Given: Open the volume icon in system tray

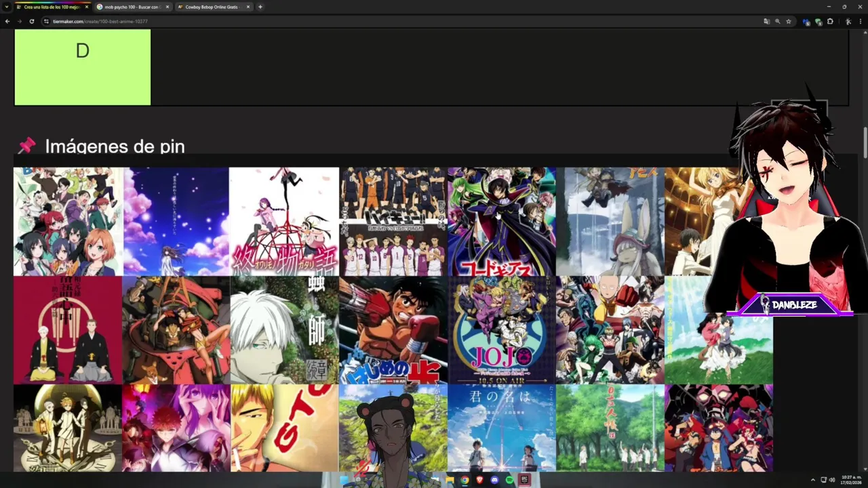Looking at the screenshot, I should pyautogui.click(x=832, y=480).
